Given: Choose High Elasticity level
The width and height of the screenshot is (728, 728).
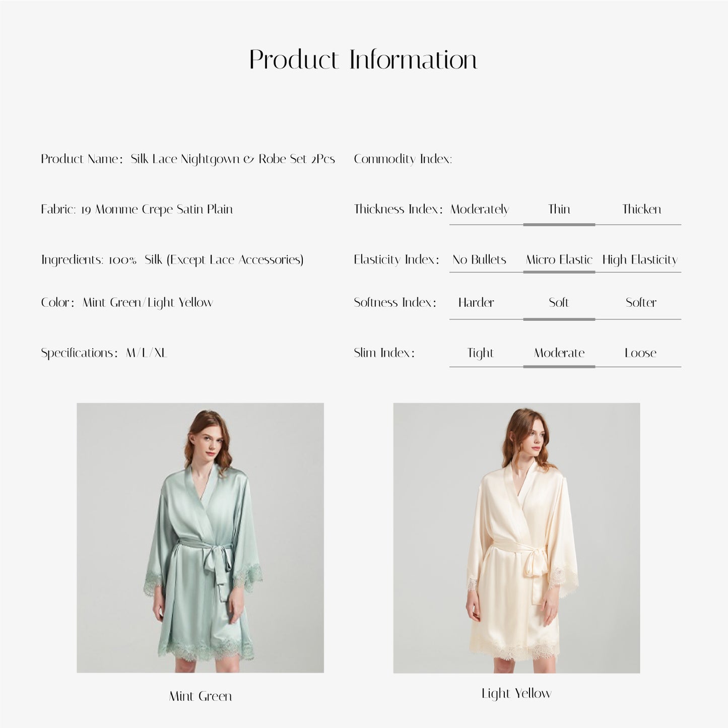Looking at the screenshot, I should [x=640, y=260].
